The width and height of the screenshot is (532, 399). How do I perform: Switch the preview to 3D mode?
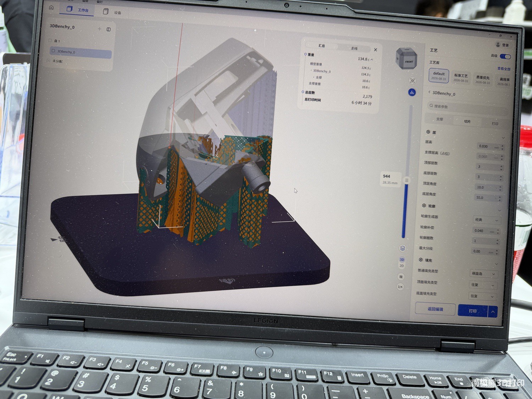[402, 260]
